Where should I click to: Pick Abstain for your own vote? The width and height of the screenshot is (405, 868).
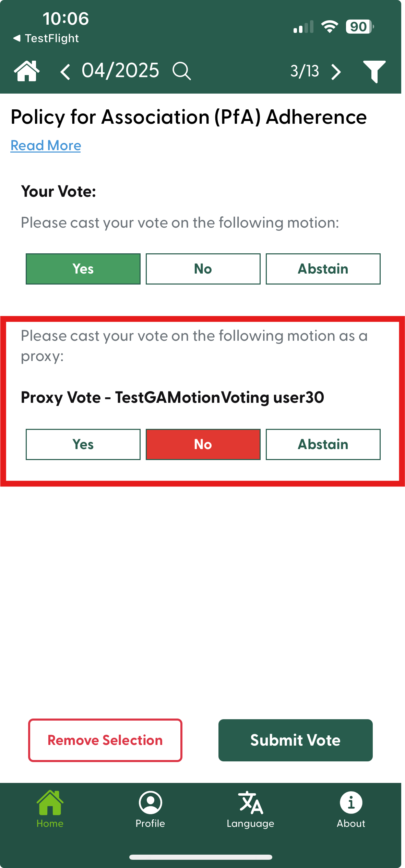tap(323, 269)
